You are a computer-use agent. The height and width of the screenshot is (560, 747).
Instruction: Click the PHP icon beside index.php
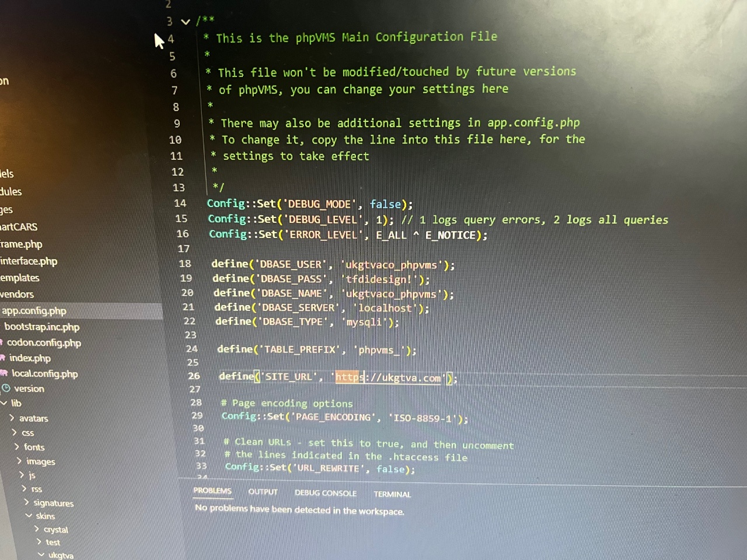[x=3, y=358]
